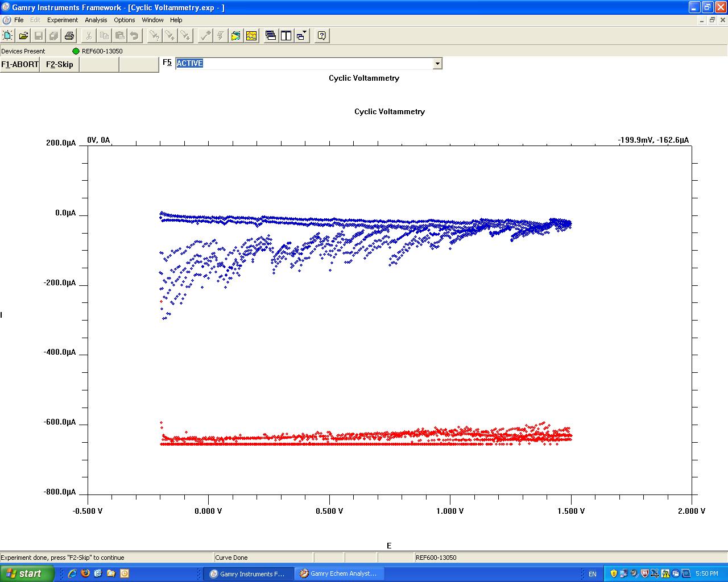Viewport: 728px width, 582px height.
Task: Click the -800.0µA y-axis label
Action: tap(60, 492)
